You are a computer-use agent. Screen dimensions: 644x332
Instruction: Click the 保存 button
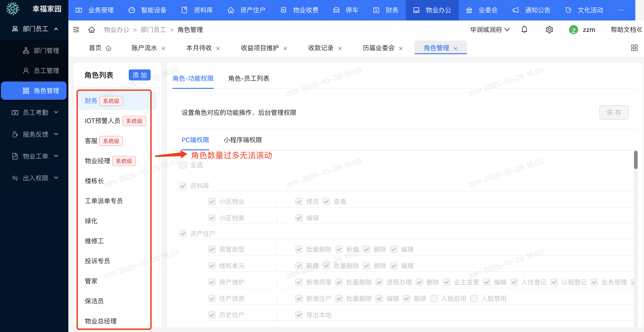tap(614, 112)
